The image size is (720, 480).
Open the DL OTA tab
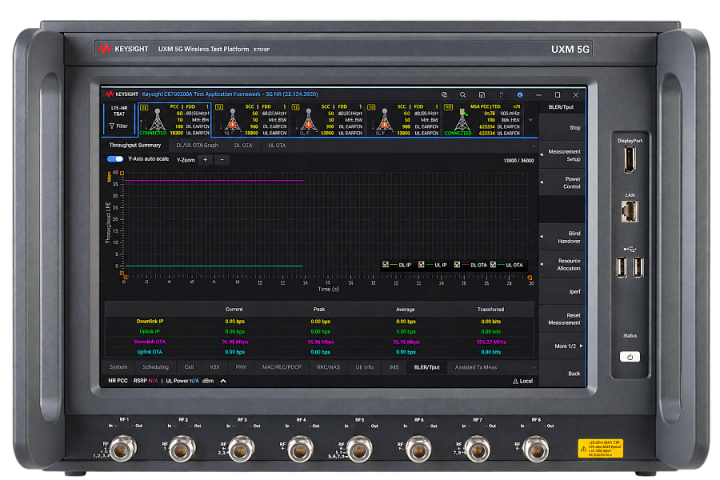tap(243, 145)
